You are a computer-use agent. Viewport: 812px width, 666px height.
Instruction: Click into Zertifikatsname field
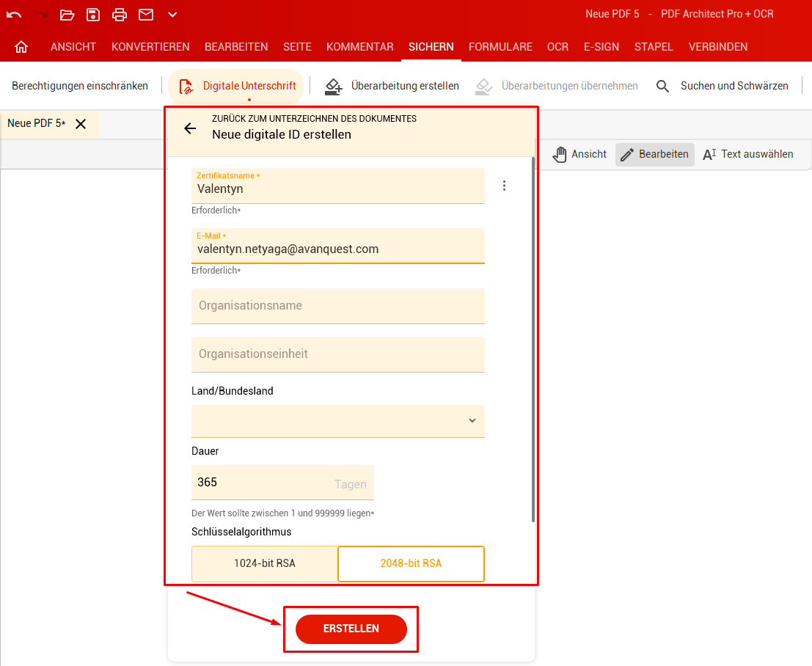click(x=338, y=186)
